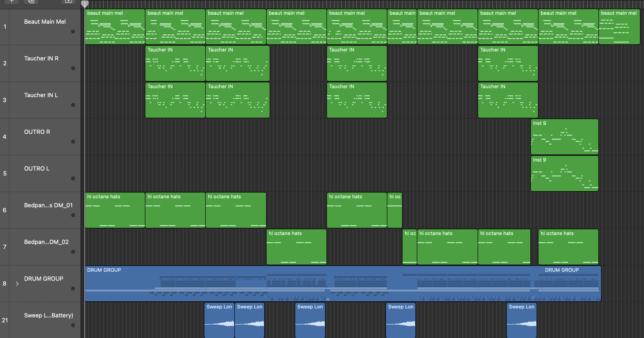Select the OUTRO R track name
The height and width of the screenshot is (338, 644).
37,132
